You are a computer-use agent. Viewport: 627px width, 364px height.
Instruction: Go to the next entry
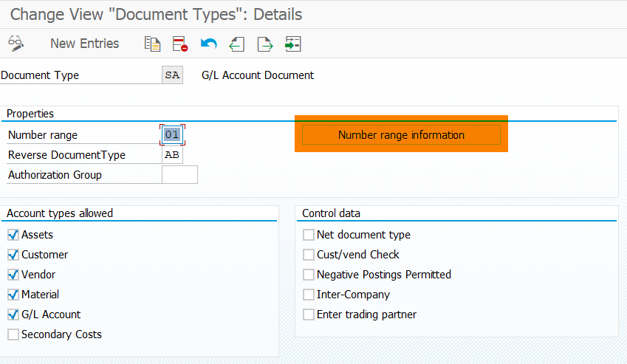(x=264, y=44)
